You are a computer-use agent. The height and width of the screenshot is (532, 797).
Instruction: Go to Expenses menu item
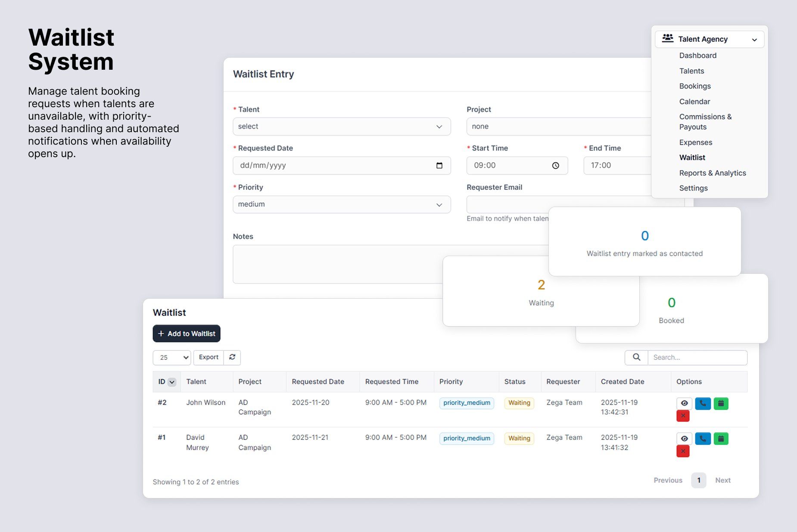tap(695, 142)
